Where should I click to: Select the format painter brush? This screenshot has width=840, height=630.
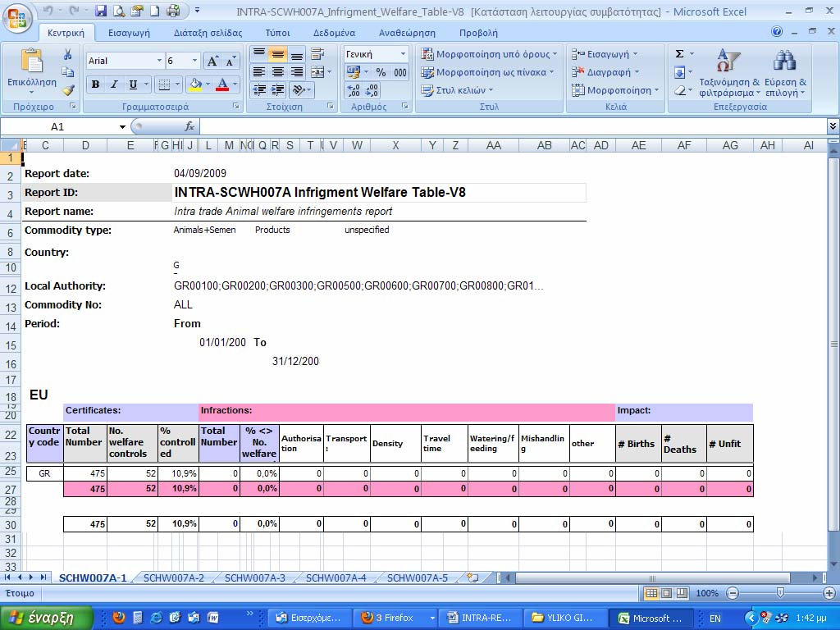point(67,90)
